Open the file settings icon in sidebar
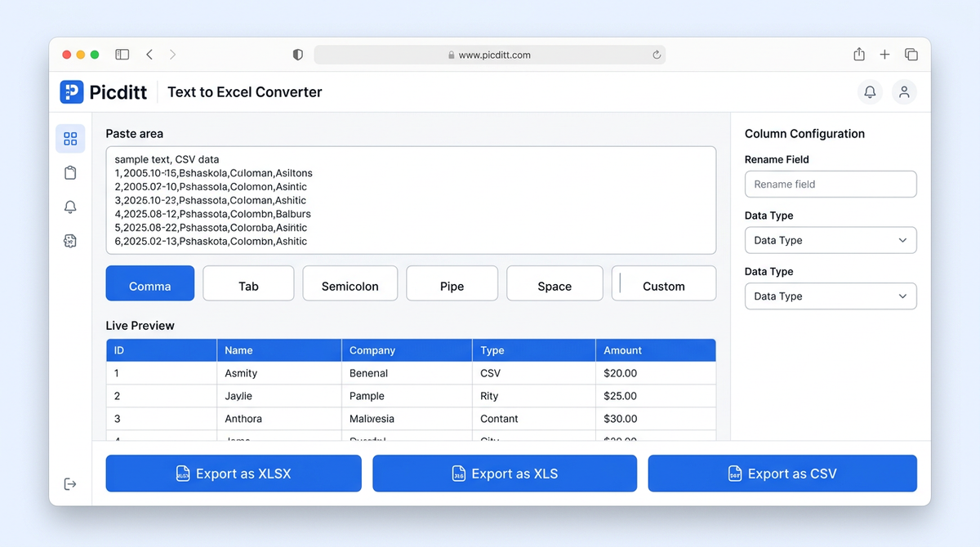This screenshot has height=547, width=980. [70, 241]
